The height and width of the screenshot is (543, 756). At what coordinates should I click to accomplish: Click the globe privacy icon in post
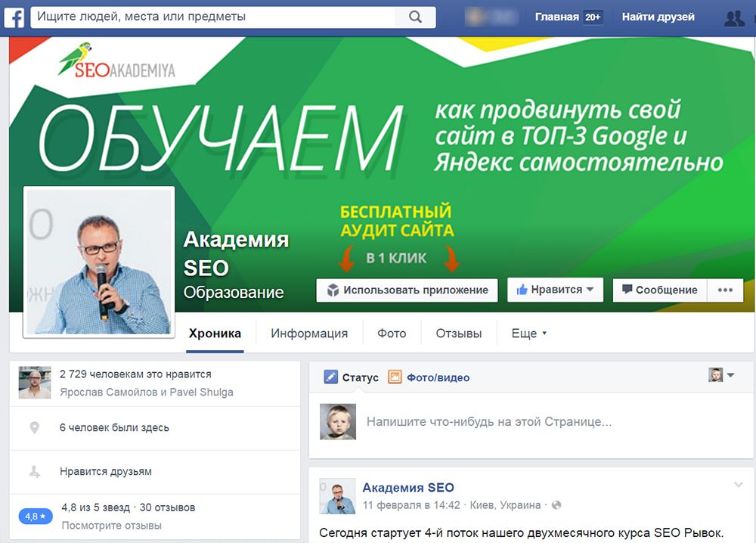pos(557,505)
